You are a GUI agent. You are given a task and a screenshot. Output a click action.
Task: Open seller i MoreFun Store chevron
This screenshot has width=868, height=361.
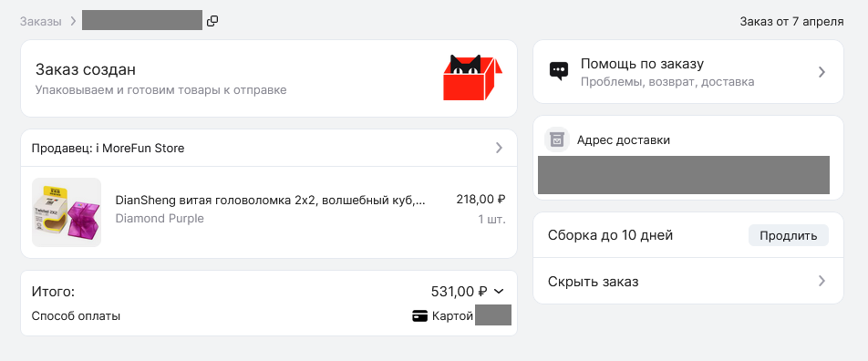(500, 148)
